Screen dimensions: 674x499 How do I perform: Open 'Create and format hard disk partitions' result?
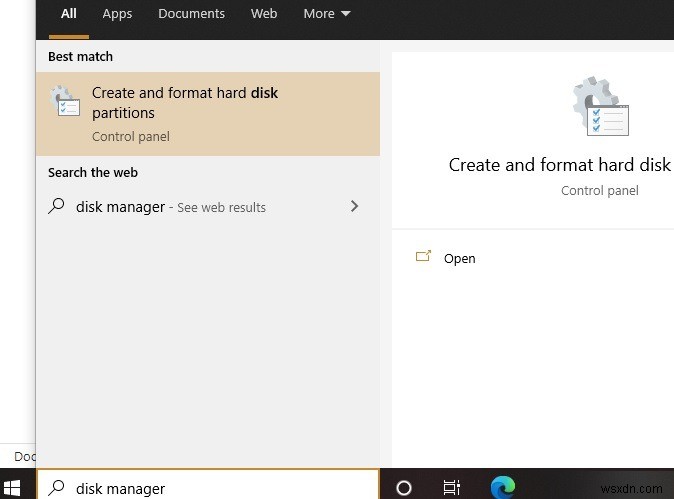click(185, 103)
